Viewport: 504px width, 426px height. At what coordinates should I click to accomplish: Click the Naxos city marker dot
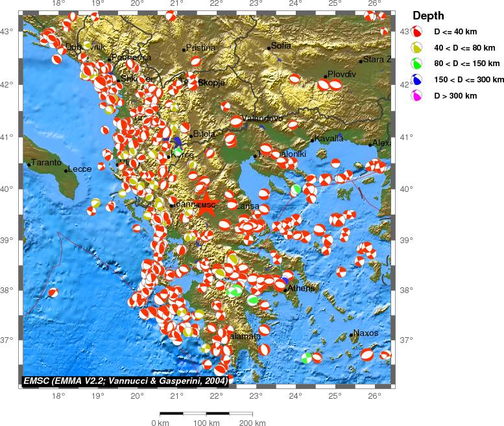(x=351, y=335)
